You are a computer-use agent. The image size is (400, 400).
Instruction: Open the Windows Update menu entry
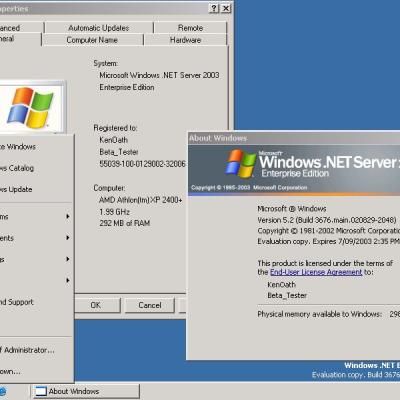click(36, 189)
